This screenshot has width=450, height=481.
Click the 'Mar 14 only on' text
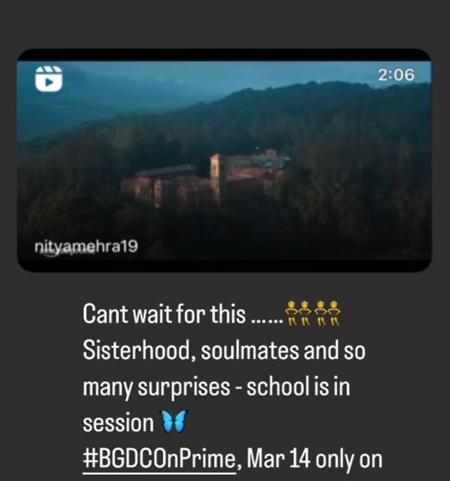315,459
